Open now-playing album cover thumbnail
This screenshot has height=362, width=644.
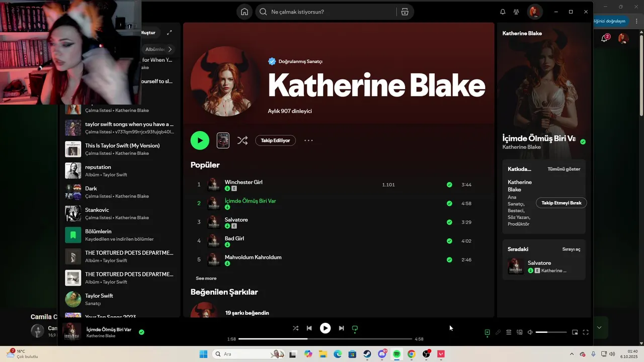click(72, 332)
